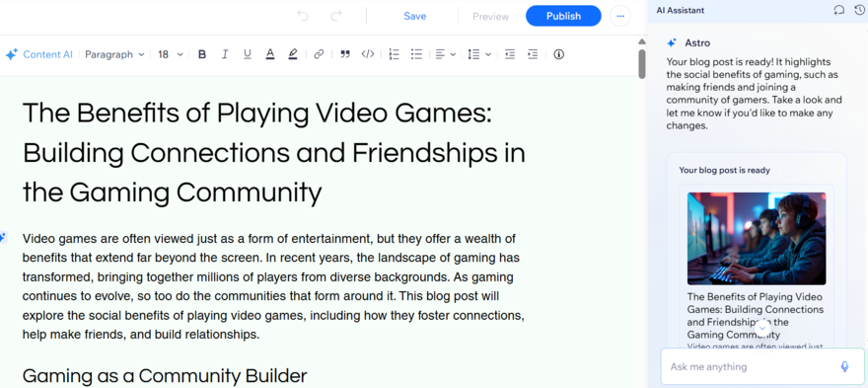The width and height of the screenshot is (868, 388).
Task: Open the text color picker
Action: click(269, 54)
